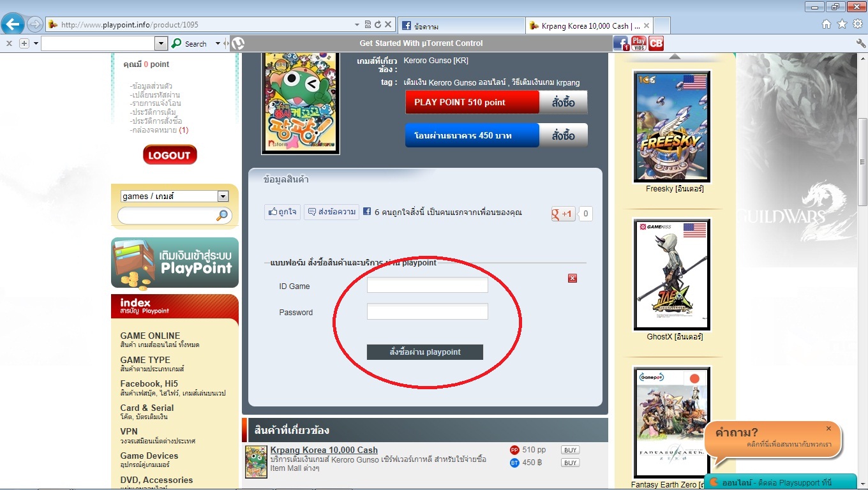
Task: Click the site search magnifier icon
Action: (222, 216)
